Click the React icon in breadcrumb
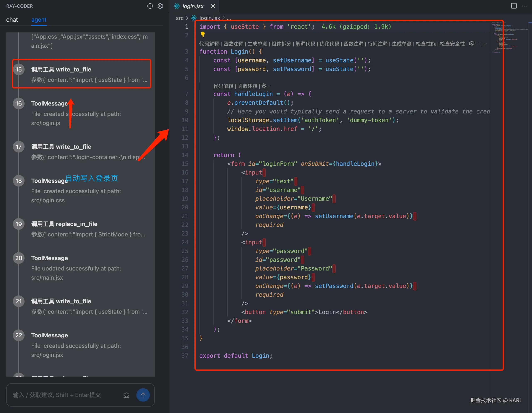 coord(194,18)
